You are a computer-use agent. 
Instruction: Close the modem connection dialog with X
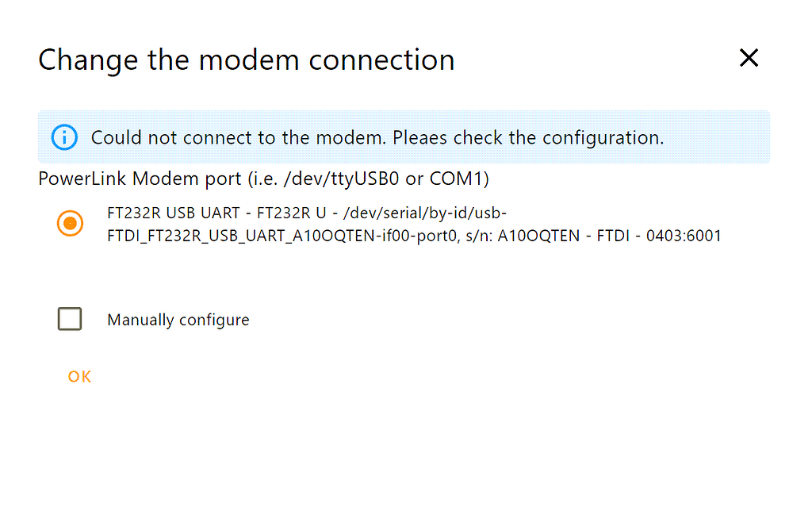click(x=749, y=57)
